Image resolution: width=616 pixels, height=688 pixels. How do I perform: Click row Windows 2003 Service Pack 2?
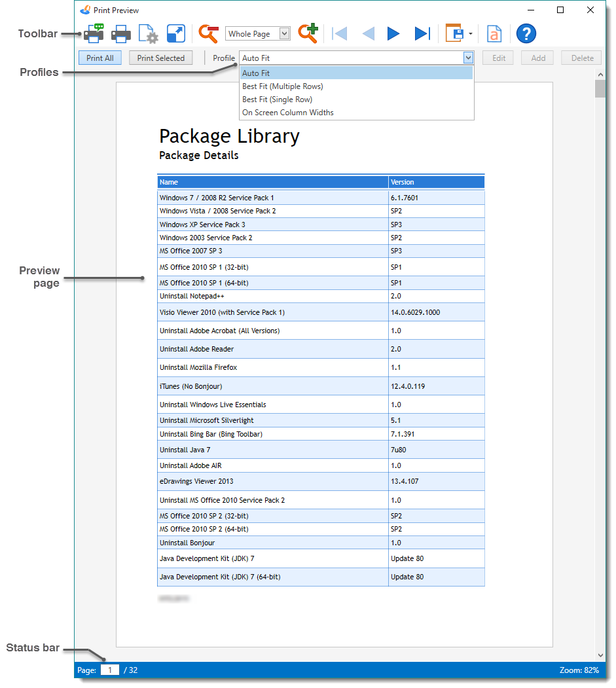coord(321,238)
